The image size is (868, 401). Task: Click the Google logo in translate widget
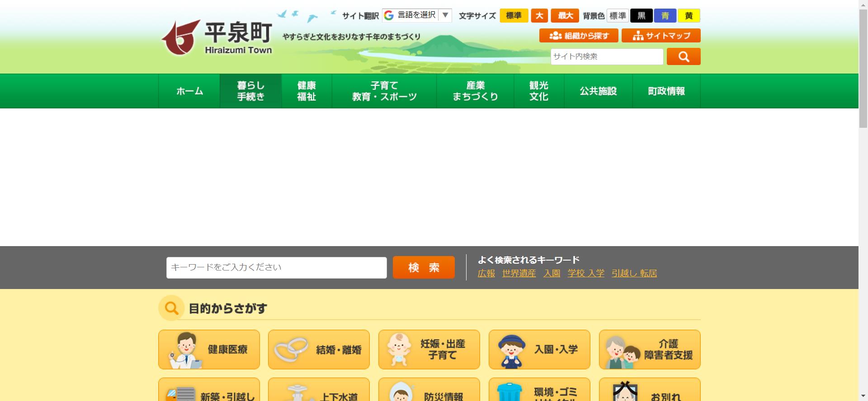(x=389, y=15)
